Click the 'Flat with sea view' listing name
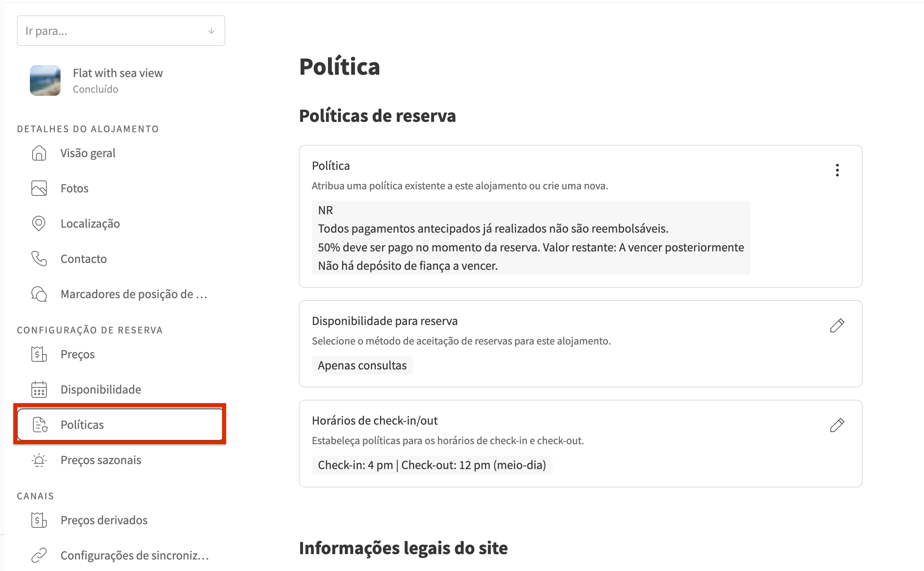The height and width of the screenshot is (571, 924). (x=118, y=73)
